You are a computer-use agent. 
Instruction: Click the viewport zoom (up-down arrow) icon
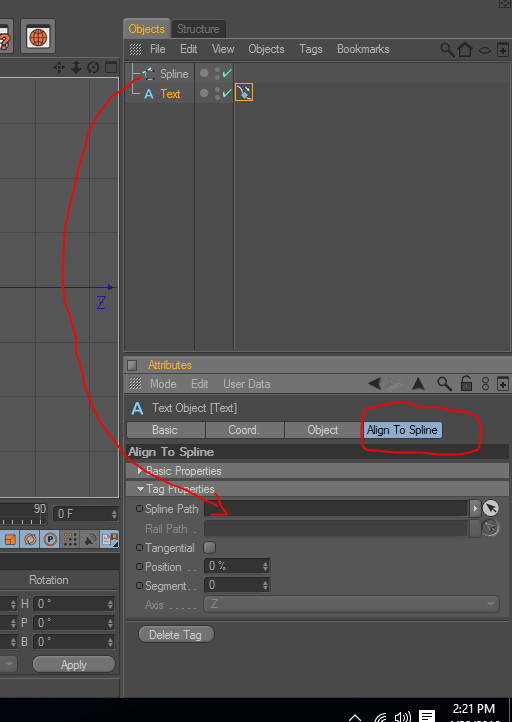[x=76, y=68]
